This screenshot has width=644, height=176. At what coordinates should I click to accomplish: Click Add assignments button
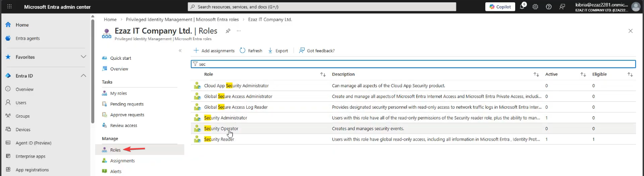214,50
